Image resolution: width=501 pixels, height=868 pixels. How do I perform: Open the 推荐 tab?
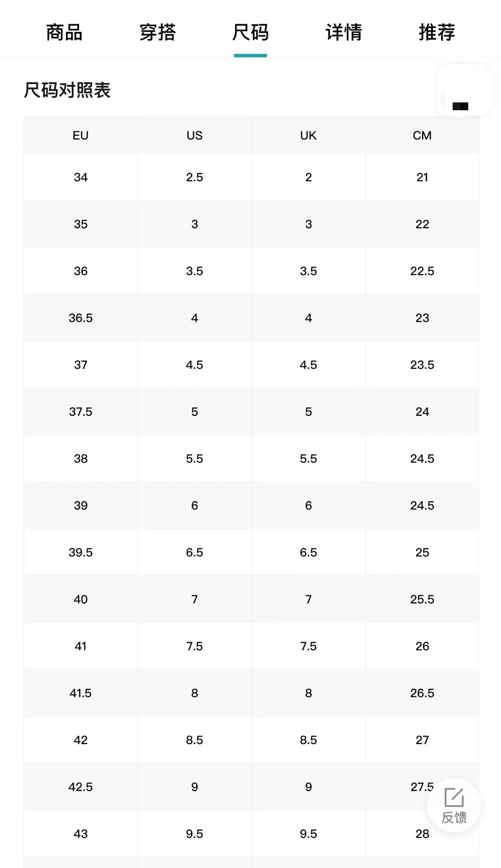(436, 33)
